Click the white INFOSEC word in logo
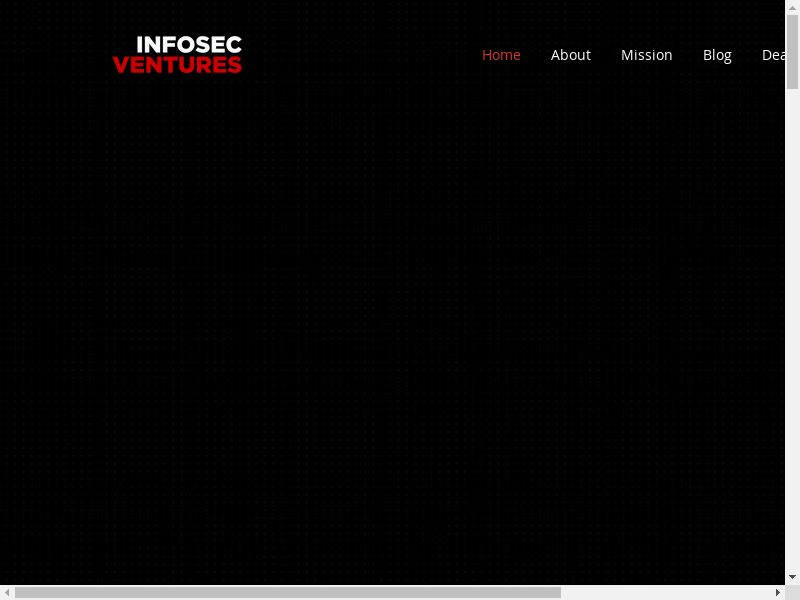This screenshot has width=800, height=600. point(188,45)
